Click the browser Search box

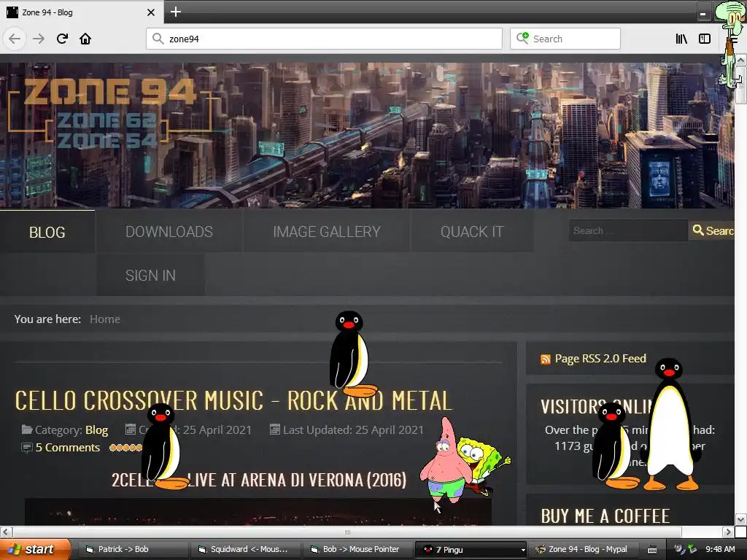[565, 39]
